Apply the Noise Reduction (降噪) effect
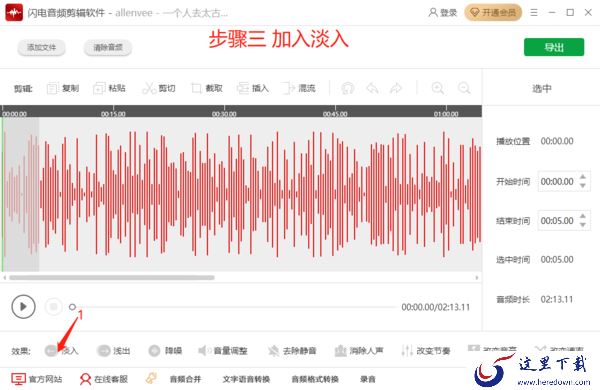Viewport: 600px width, 390px height. tap(165, 351)
